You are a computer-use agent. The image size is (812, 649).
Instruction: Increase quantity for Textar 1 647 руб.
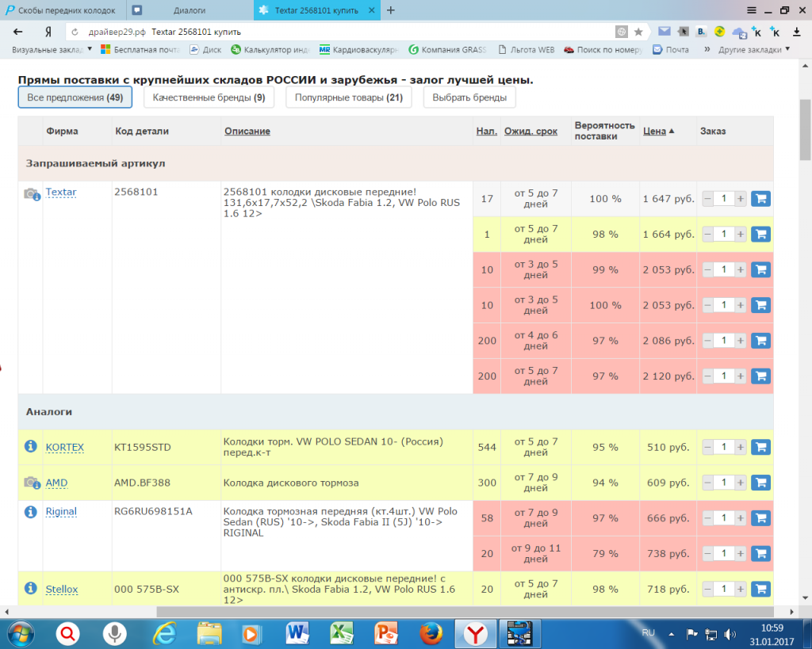tap(741, 199)
